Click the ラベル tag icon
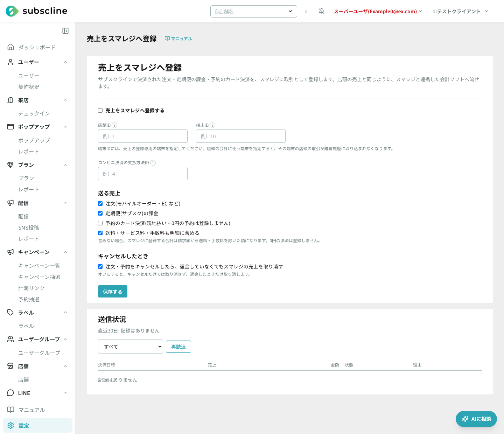504x434 pixels. pos(10,313)
